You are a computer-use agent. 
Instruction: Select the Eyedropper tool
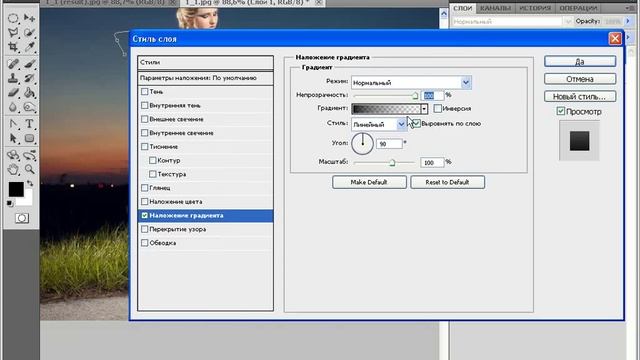(29, 47)
